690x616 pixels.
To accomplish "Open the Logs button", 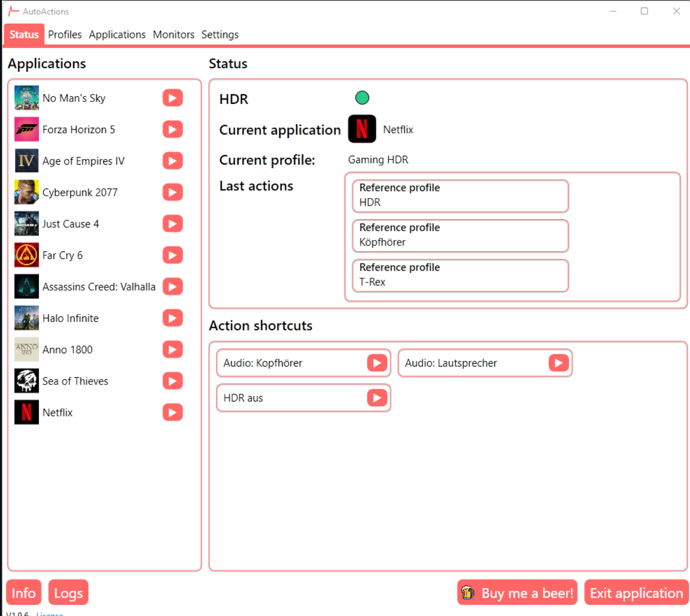I will click(68, 592).
